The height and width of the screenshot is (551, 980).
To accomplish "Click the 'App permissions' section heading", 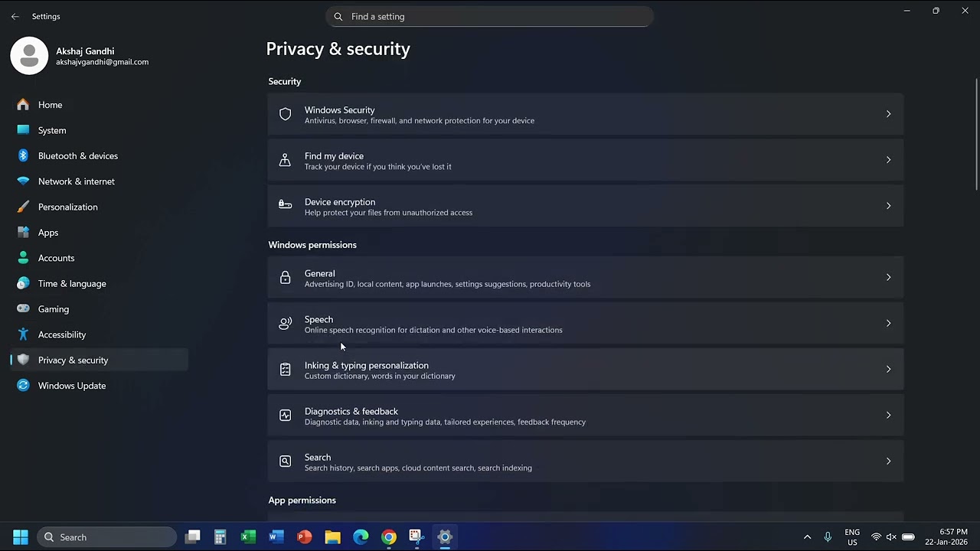I will pyautogui.click(x=302, y=500).
